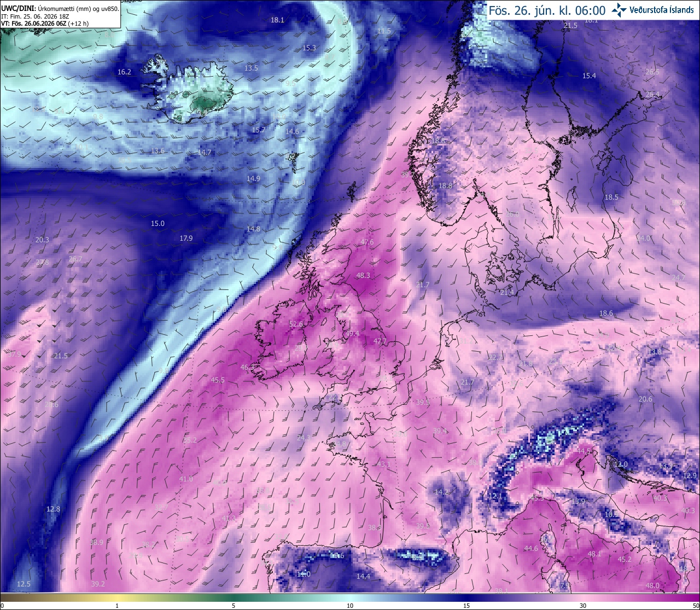Click the 17.9 value in the Atlantic
This screenshot has width=700, height=610.
click(186, 239)
